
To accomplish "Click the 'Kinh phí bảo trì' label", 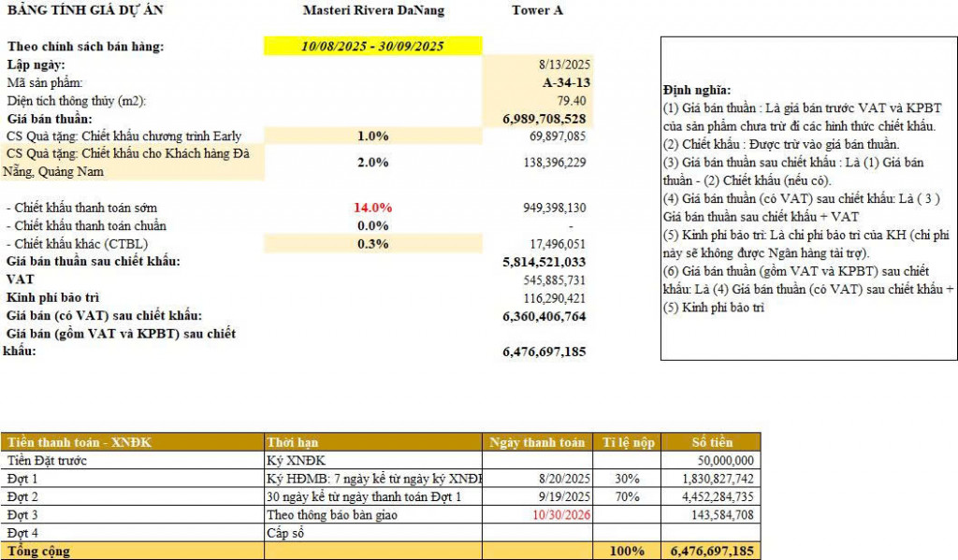I will coord(52,297).
